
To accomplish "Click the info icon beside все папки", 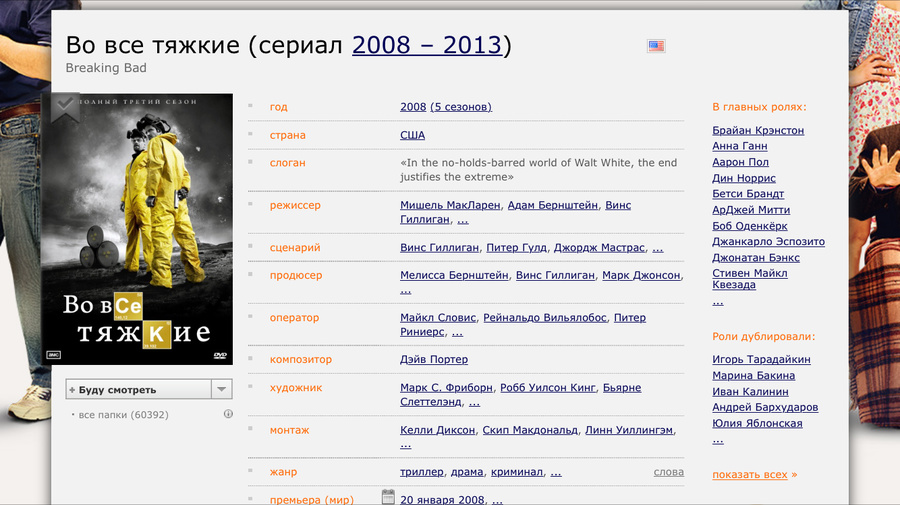I will [x=228, y=414].
